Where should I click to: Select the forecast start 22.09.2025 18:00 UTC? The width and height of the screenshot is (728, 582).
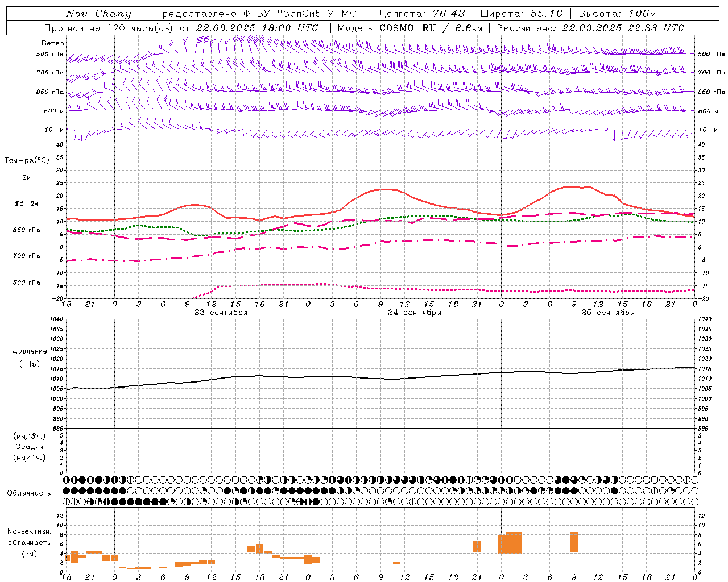click(257, 28)
